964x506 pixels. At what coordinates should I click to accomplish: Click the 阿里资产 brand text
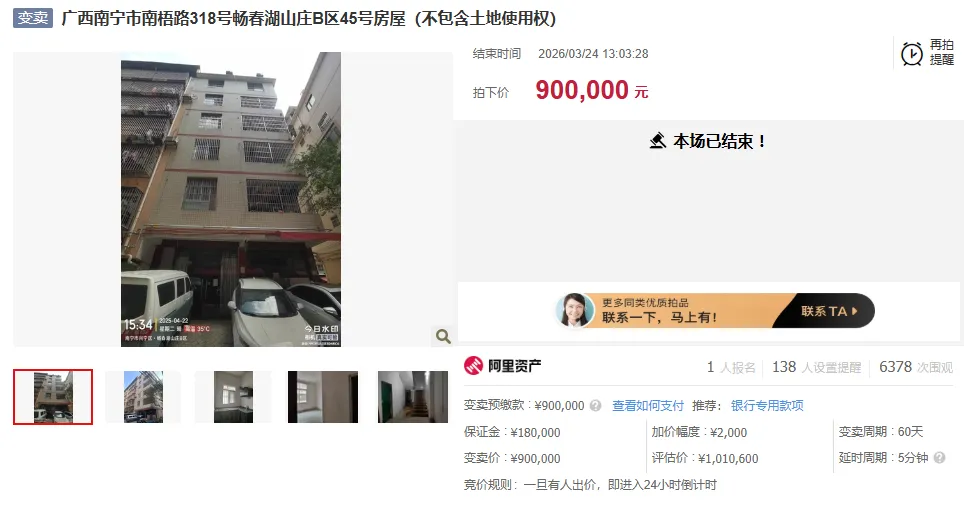515,366
